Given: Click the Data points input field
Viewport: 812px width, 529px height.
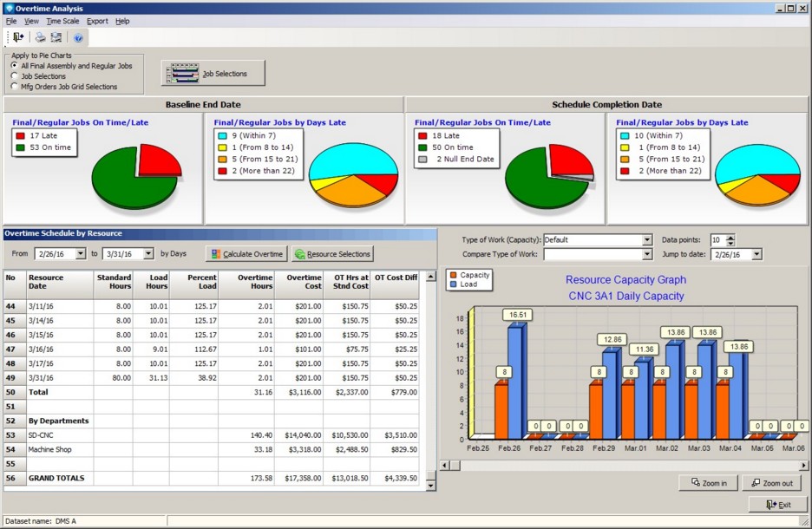Looking at the screenshot, I should 717,240.
